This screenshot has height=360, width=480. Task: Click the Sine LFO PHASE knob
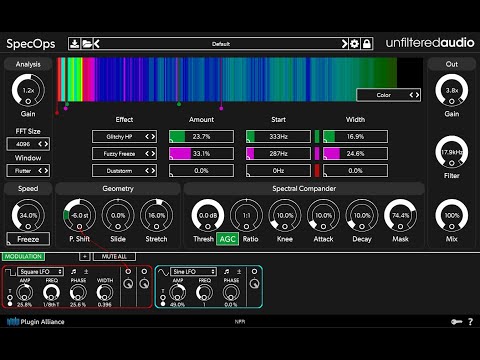click(x=231, y=293)
